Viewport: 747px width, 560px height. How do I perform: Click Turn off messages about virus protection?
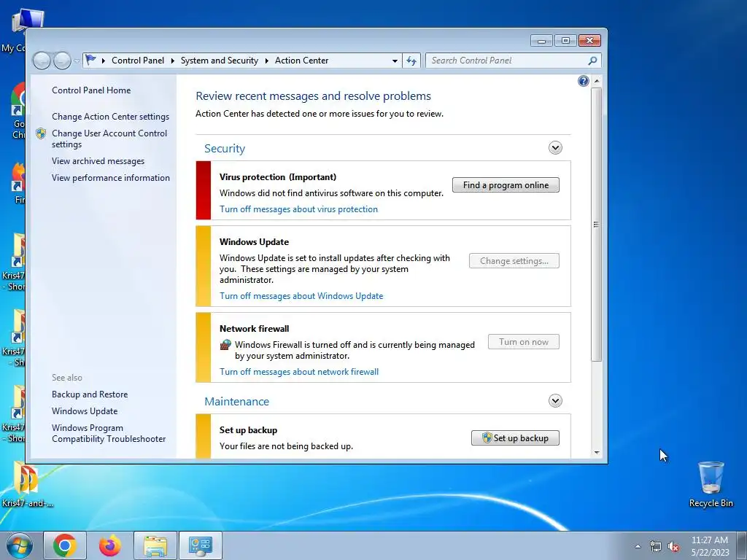click(x=298, y=209)
